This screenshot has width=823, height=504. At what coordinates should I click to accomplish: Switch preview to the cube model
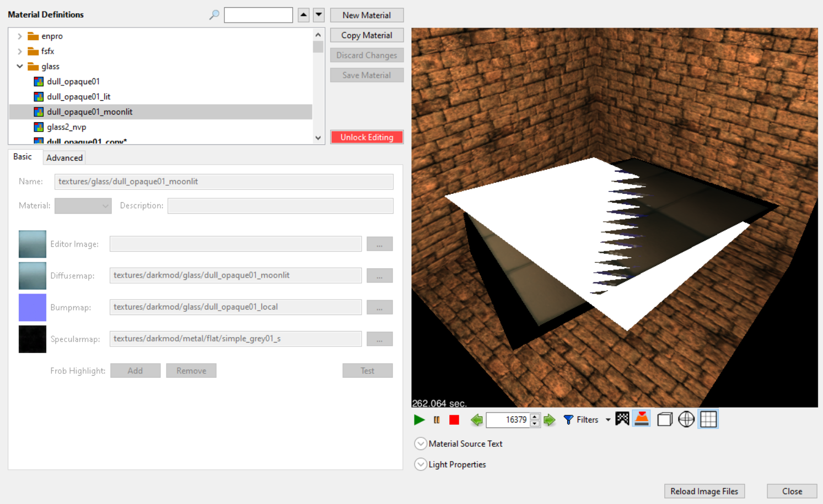pos(664,419)
